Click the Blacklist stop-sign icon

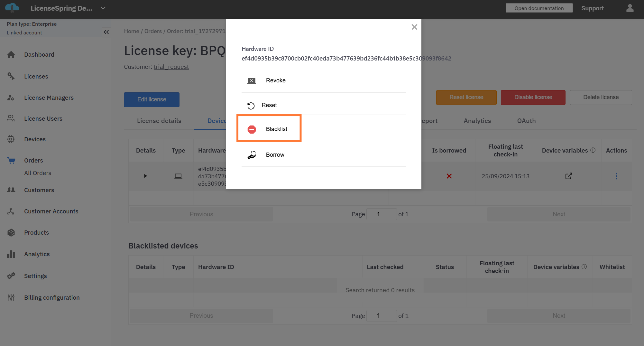coord(252,129)
